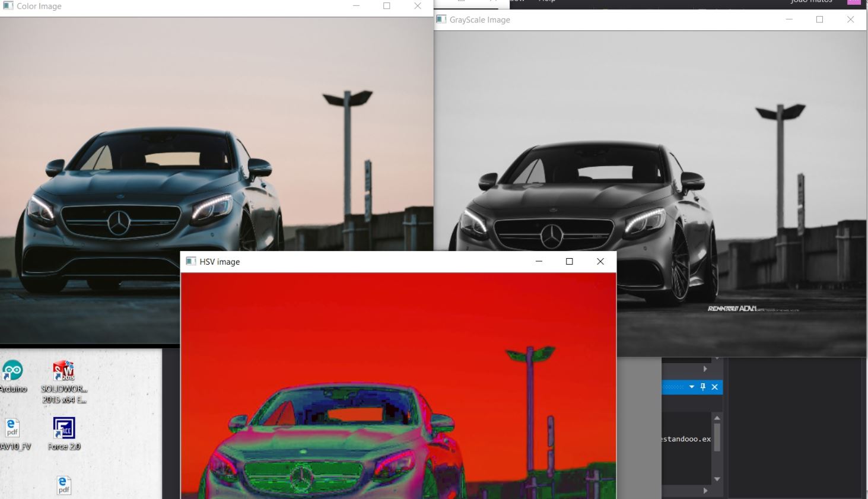Minimize the Color Image window
Image resolution: width=868 pixels, height=499 pixels.
pyautogui.click(x=356, y=6)
